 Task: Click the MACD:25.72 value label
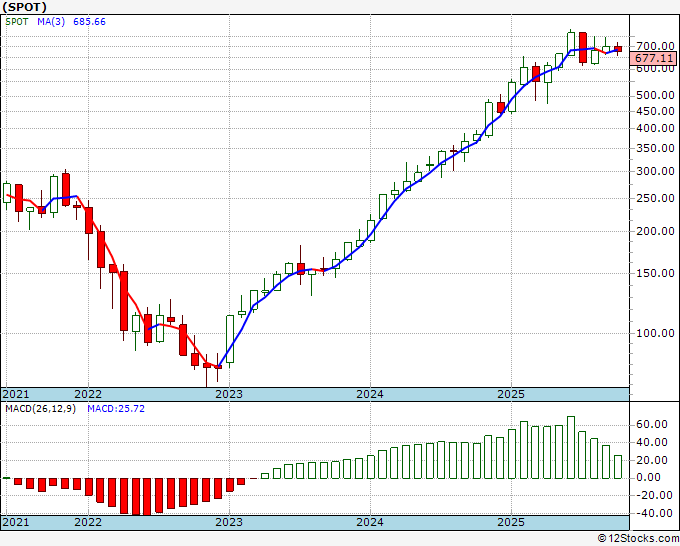click(116, 409)
